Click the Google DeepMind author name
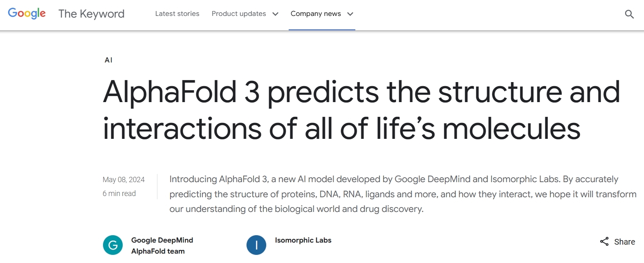644x263 pixels. (162, 240)
